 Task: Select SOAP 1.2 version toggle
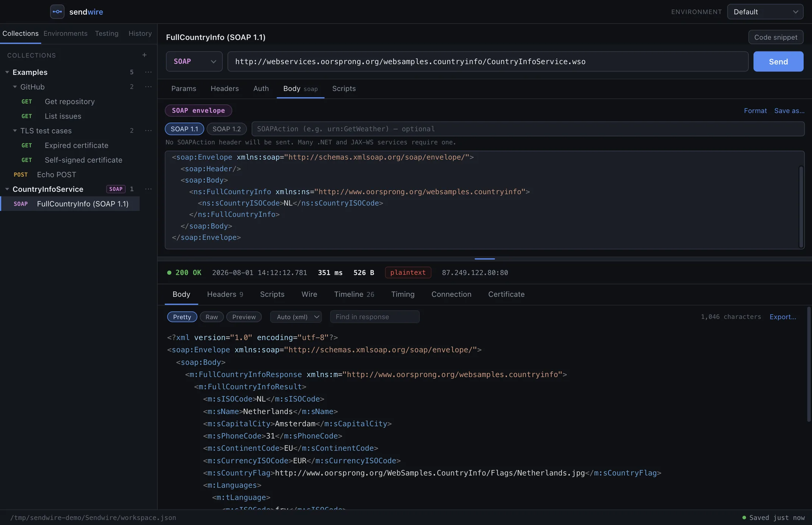[226, 129]
